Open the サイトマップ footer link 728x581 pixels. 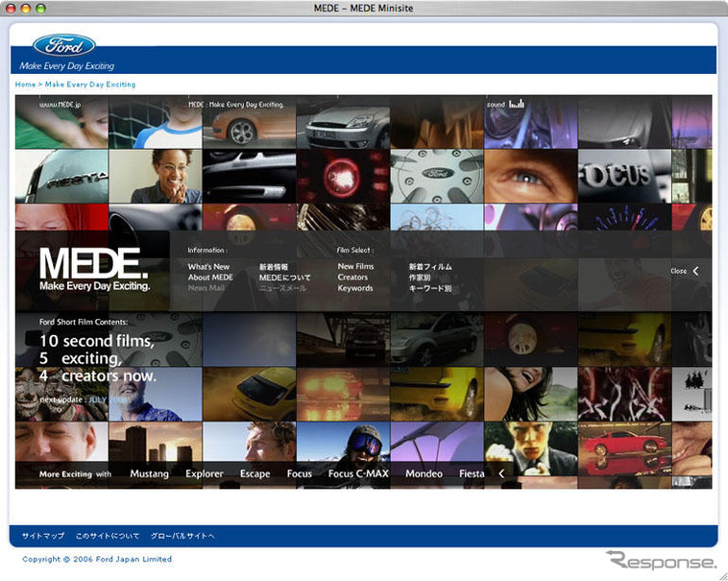[x=43, y=536]
